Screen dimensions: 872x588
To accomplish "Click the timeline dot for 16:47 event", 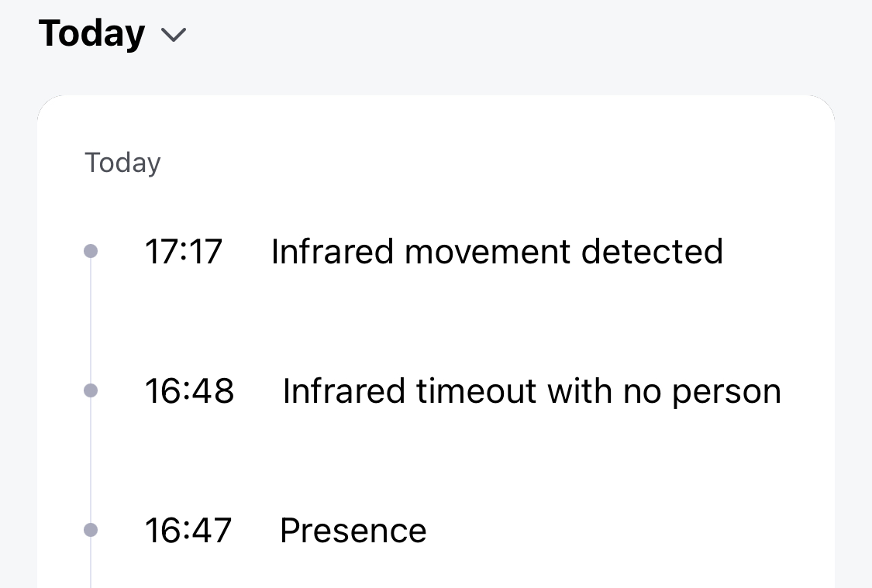I will tap(91, 530).
